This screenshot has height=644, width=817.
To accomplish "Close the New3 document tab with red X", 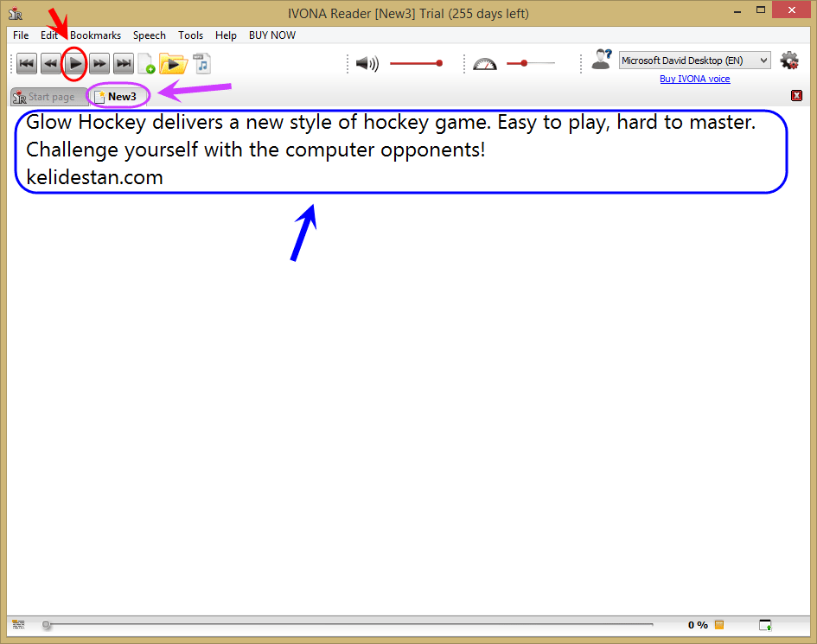I will click(x=796, y=95).
